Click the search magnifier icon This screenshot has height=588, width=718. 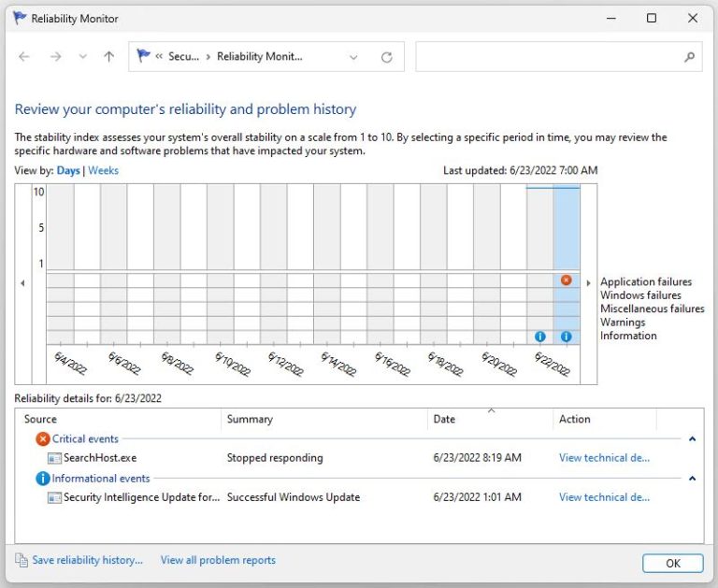click(690, 57)
